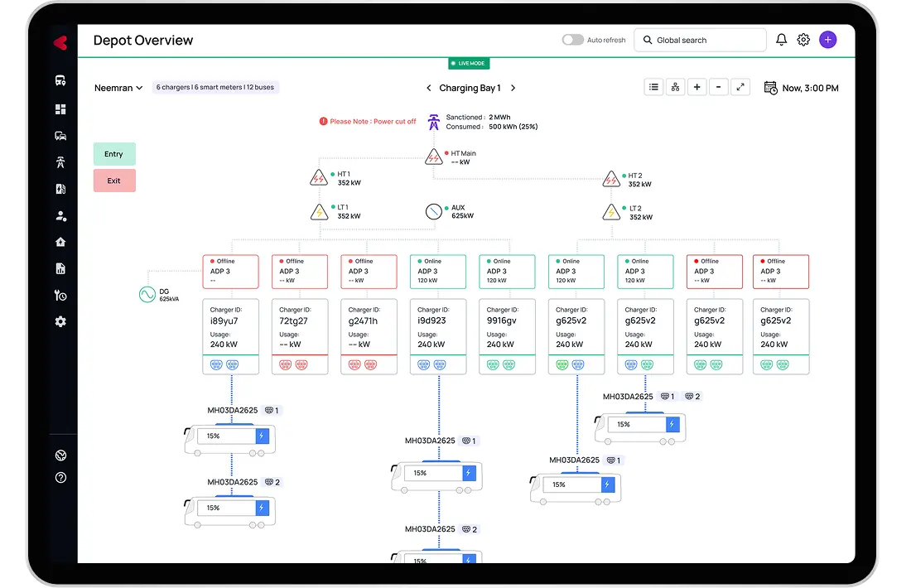
Task: Open the power tower section in sidebar
Action: click(60, 162)
